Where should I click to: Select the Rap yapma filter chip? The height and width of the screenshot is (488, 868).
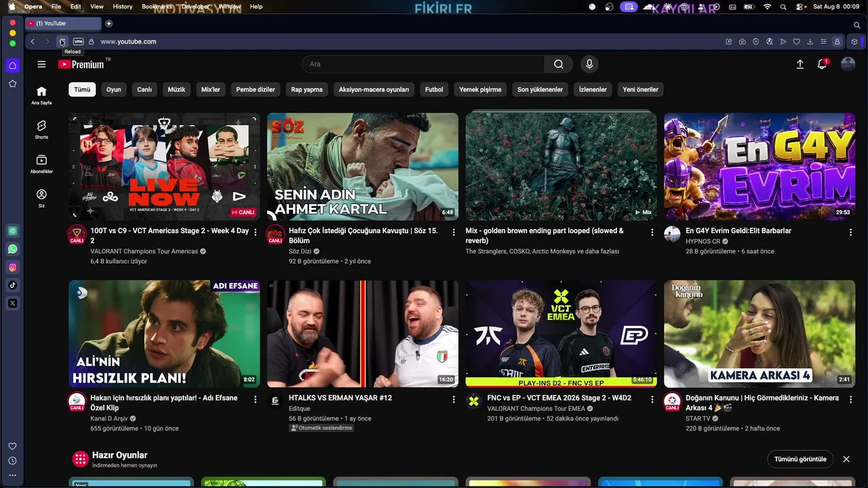(307, 89)
